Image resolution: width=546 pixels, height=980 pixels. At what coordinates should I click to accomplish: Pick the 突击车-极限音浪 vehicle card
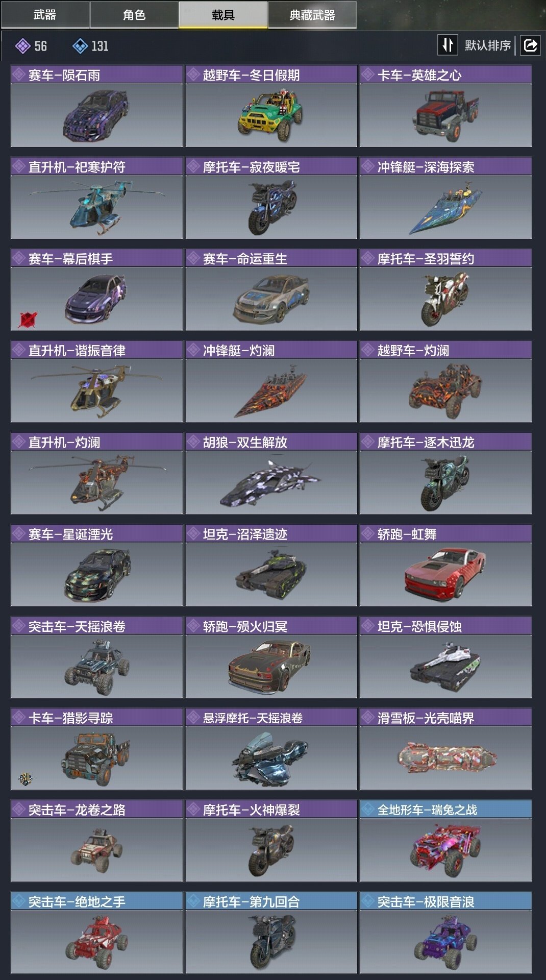(x=445, y=933)
